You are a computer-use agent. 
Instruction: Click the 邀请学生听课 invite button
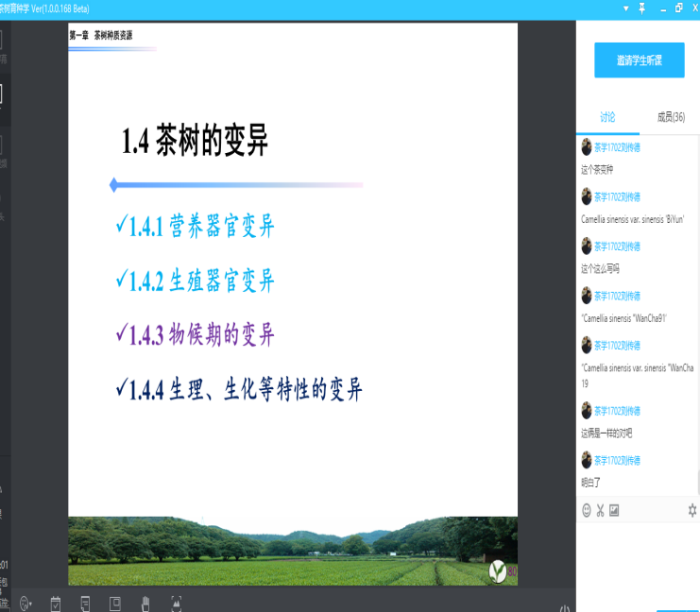(639, 60)
